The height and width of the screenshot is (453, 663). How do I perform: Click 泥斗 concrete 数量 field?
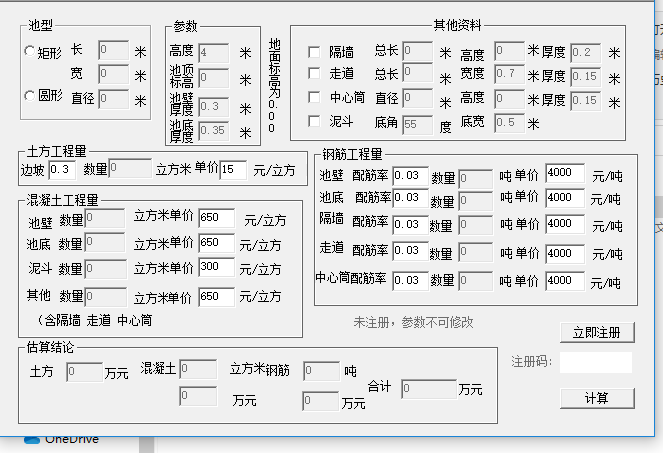coord(106,269)
